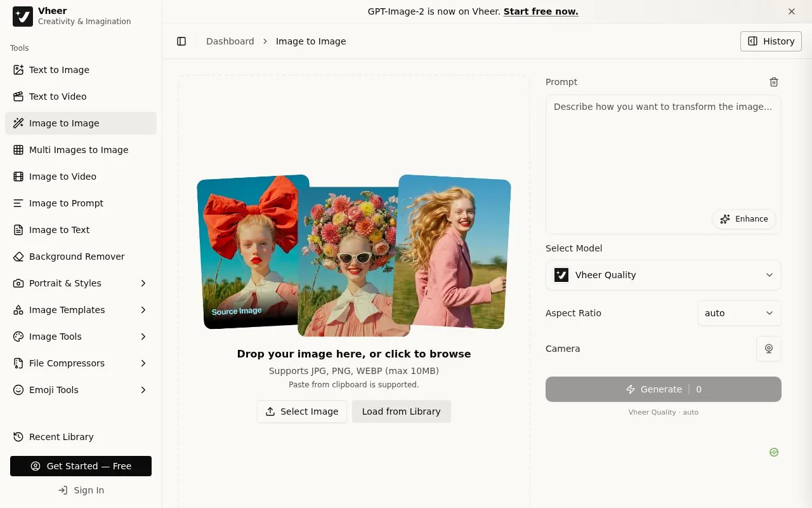Click Load from Library button

(x=402, y=411)
